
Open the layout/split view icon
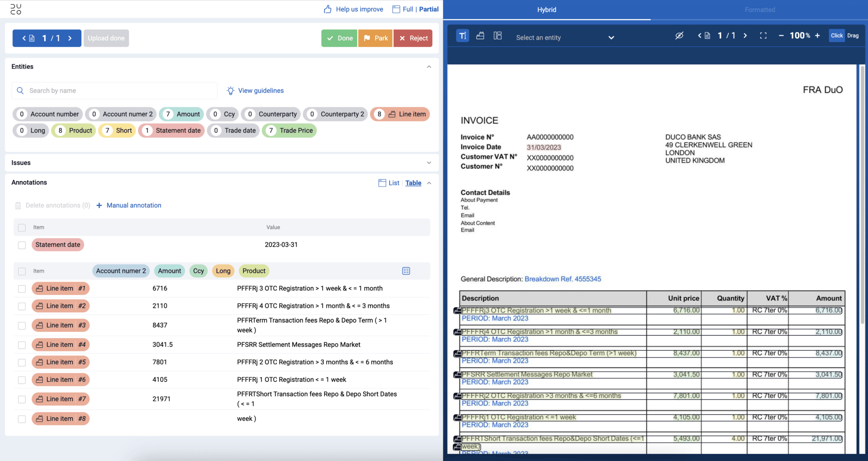497,36
